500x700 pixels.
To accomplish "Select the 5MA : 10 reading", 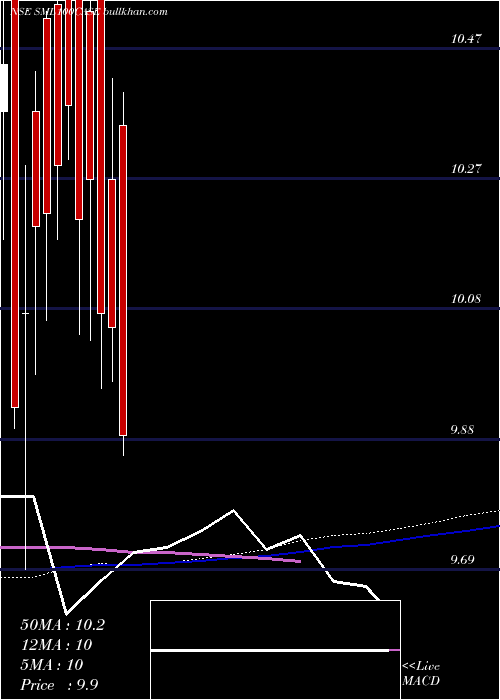I will [52, 665].
